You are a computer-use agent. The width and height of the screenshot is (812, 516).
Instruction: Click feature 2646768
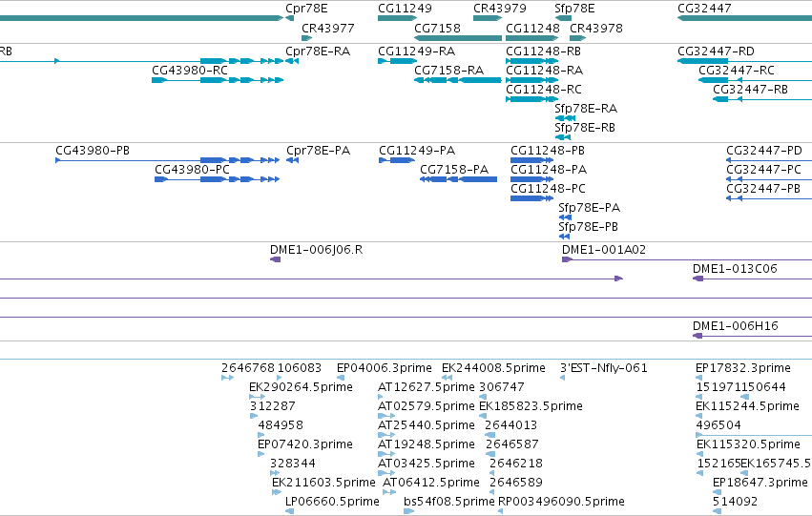click(248, 368)
